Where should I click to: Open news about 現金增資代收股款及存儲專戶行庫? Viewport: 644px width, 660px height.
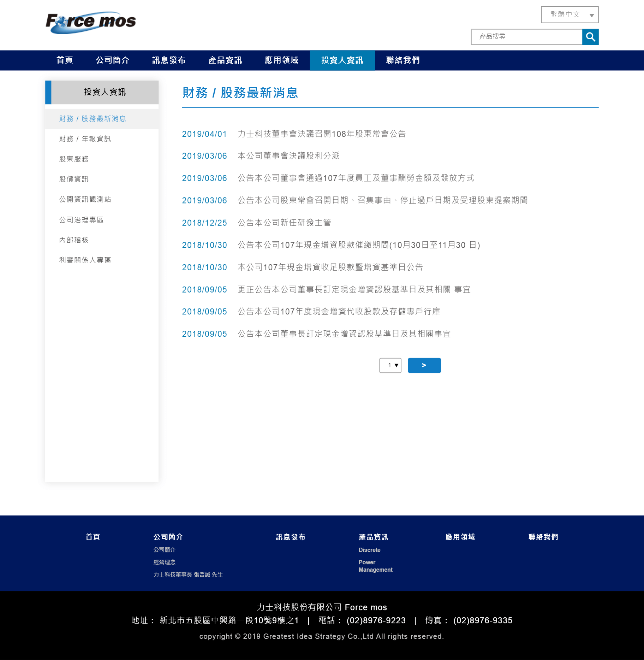[339, 311]
